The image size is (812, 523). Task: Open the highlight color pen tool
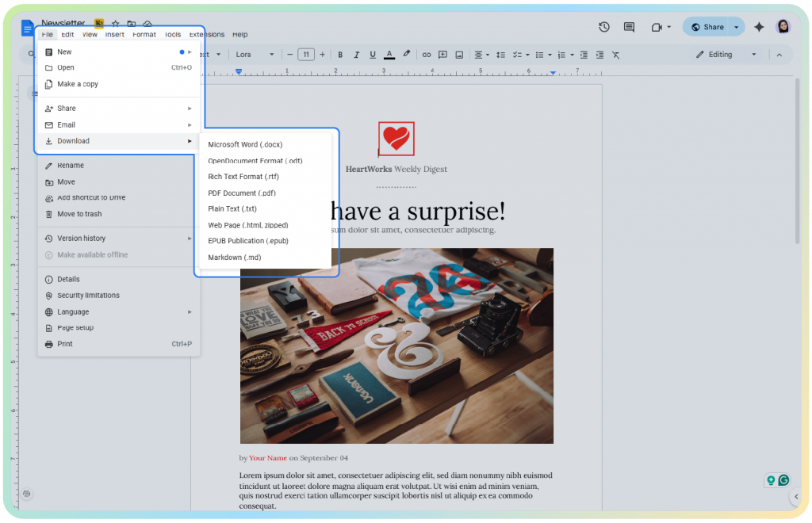[407, 55]
